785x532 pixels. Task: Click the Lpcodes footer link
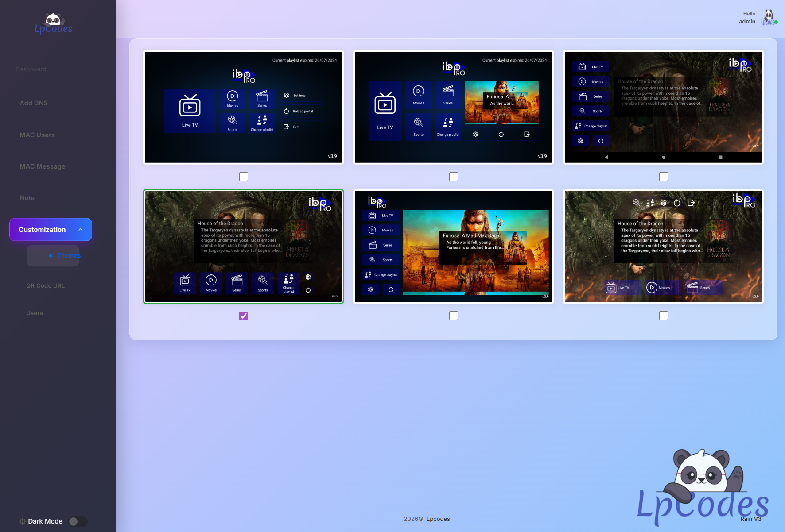click(x=438, y=519)
